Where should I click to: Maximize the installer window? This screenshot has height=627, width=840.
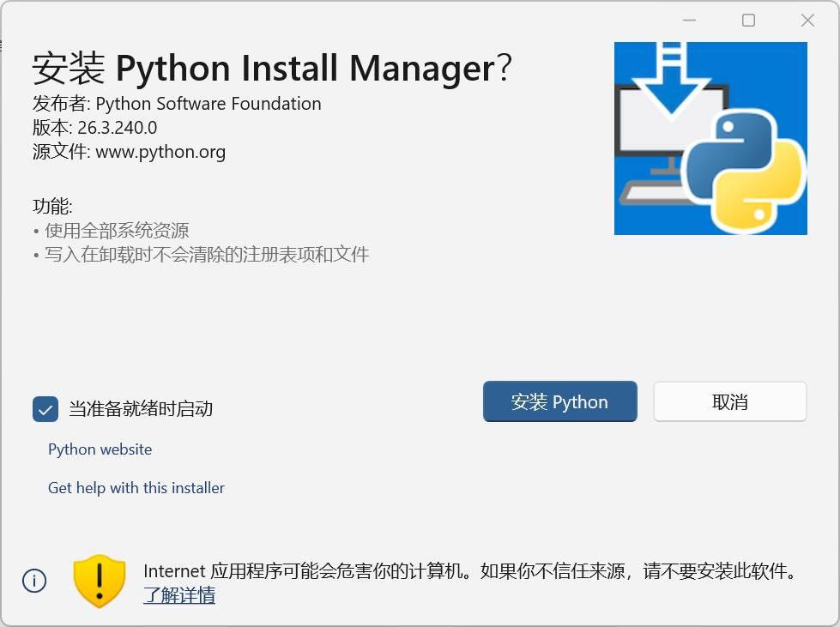(748, 21)
